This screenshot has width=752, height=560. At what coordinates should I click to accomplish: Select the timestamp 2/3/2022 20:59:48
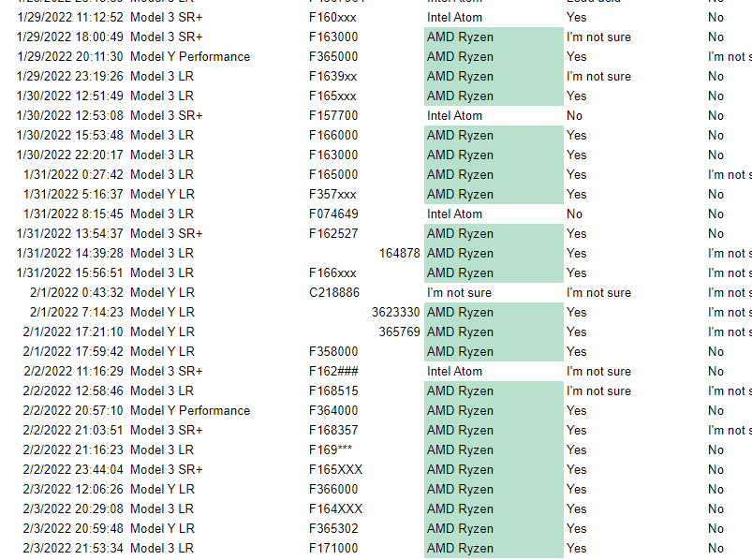coord(73,528)
